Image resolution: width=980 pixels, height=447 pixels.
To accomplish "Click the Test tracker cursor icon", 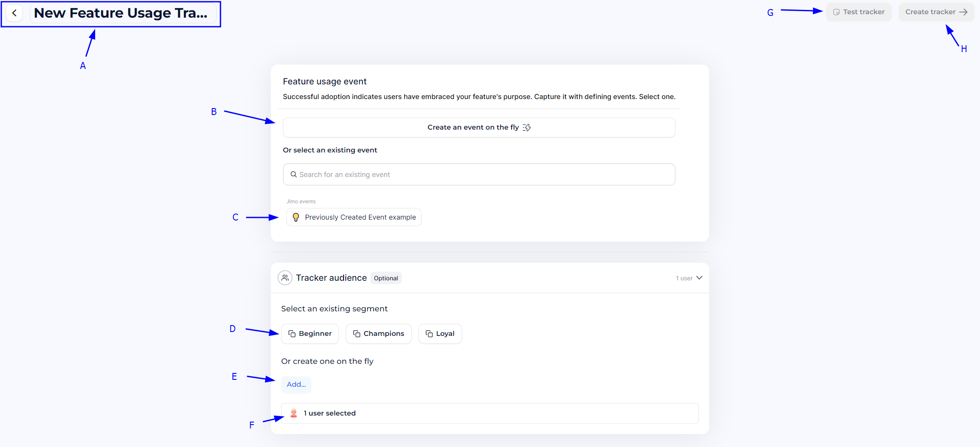I will [x=836, y=12].
